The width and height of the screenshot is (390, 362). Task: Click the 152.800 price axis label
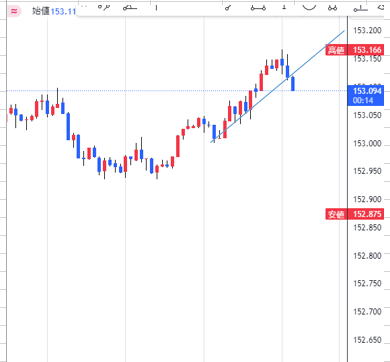pos(367,256)
